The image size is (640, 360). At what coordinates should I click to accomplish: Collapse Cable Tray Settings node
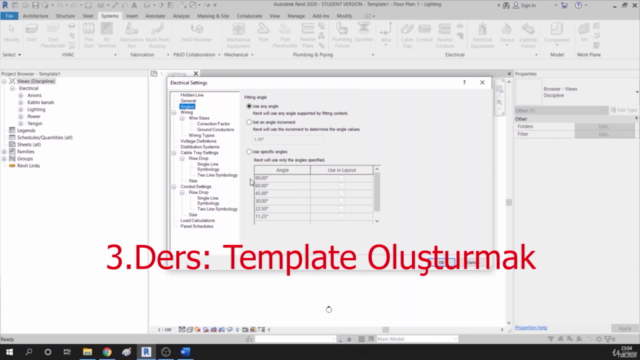174,153
